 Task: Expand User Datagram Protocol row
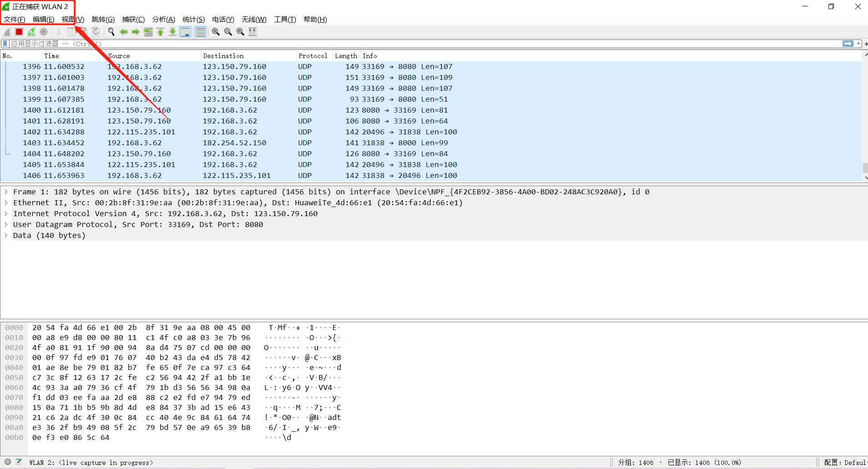pos(6,224)
